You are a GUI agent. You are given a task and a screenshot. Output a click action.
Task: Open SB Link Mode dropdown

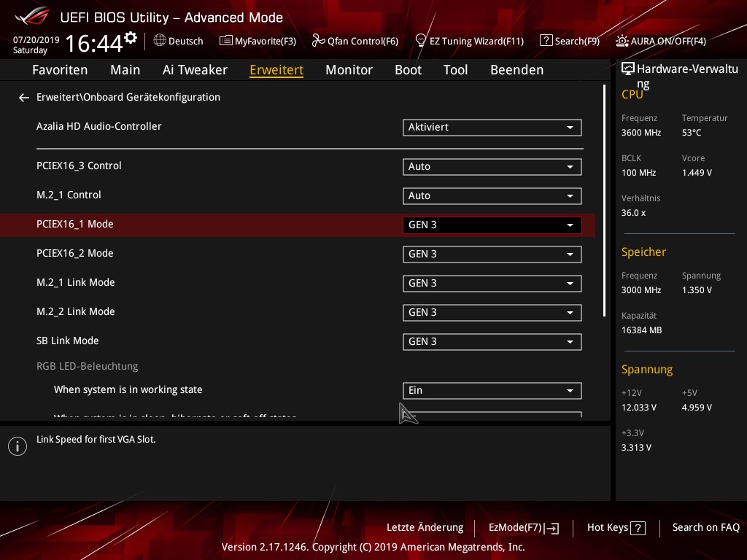[x=492, y=342]
